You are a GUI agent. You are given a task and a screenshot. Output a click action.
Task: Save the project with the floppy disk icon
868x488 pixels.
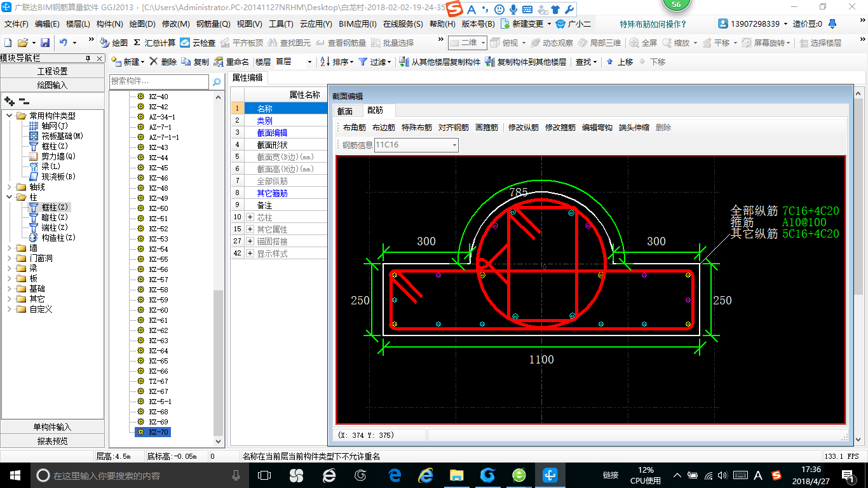(x=45, y=43)
